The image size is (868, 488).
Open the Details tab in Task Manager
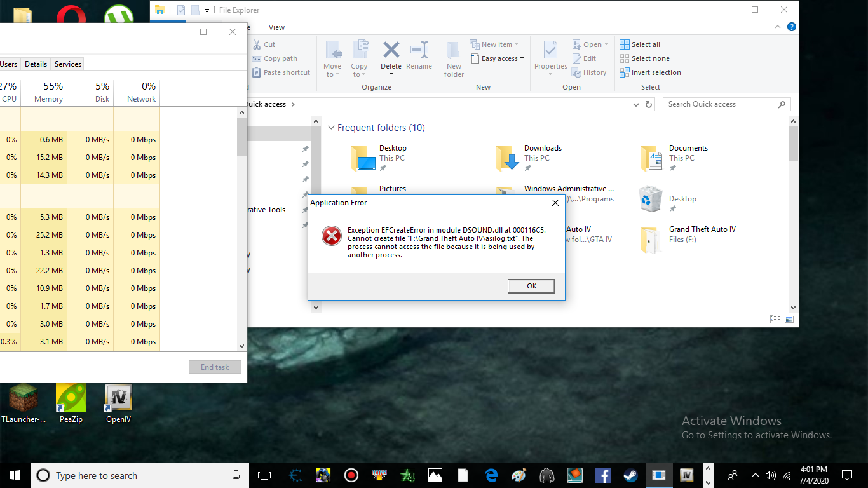[x=36, y=64]
